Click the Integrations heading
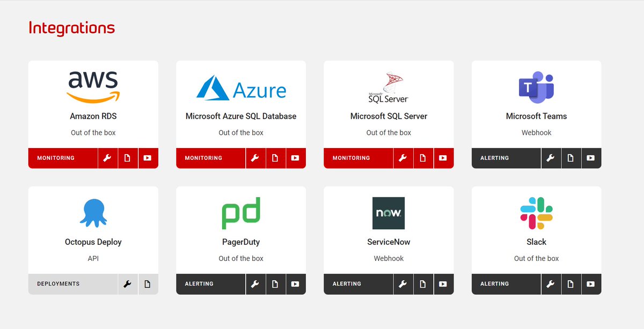The height and width of the screenshot is (329, 644). tap(72, 28)
